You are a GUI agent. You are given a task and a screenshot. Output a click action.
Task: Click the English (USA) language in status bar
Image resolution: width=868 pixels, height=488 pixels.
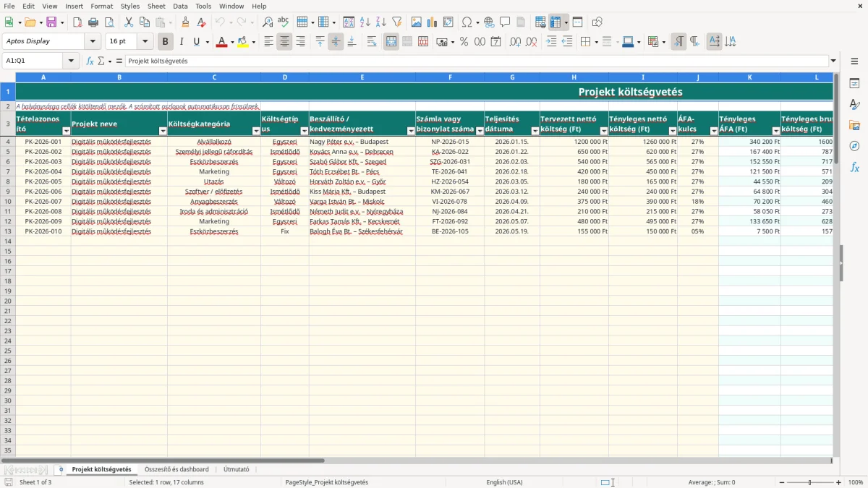click(x=504, y=482)
